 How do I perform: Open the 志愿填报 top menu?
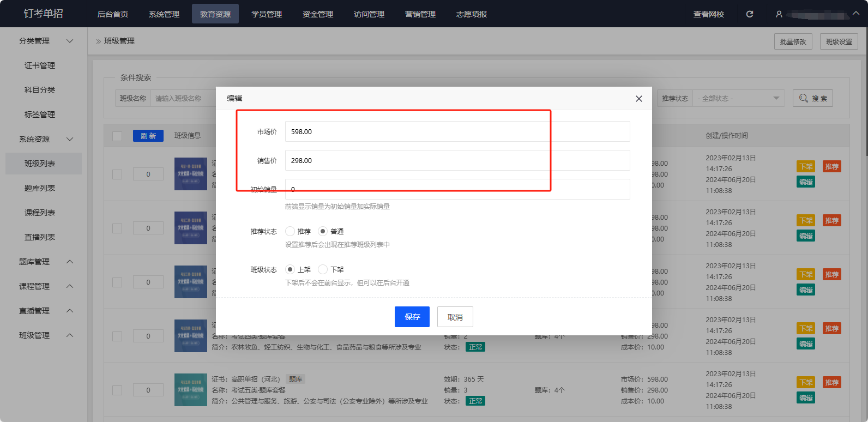(x=472, y=14)
